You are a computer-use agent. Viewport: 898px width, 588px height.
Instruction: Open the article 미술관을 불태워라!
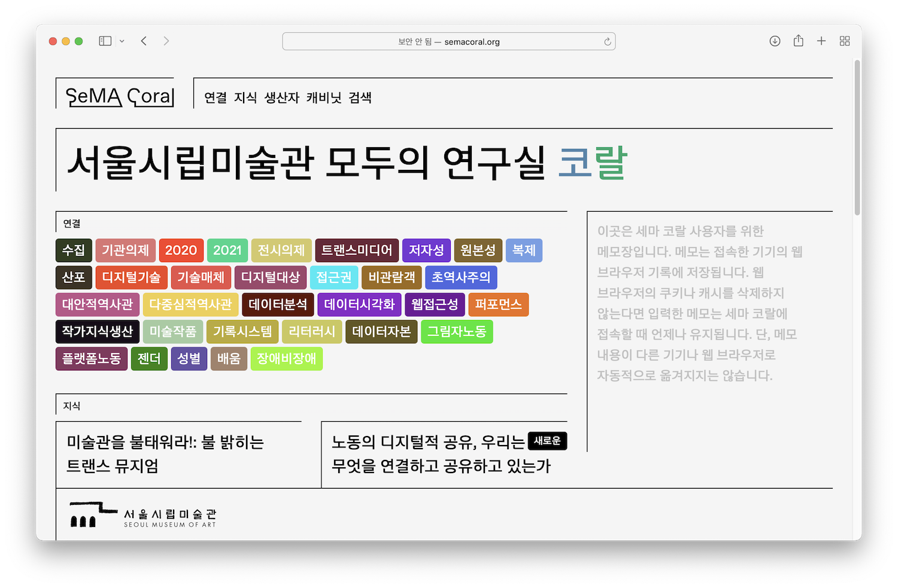[x=165, y=453]
